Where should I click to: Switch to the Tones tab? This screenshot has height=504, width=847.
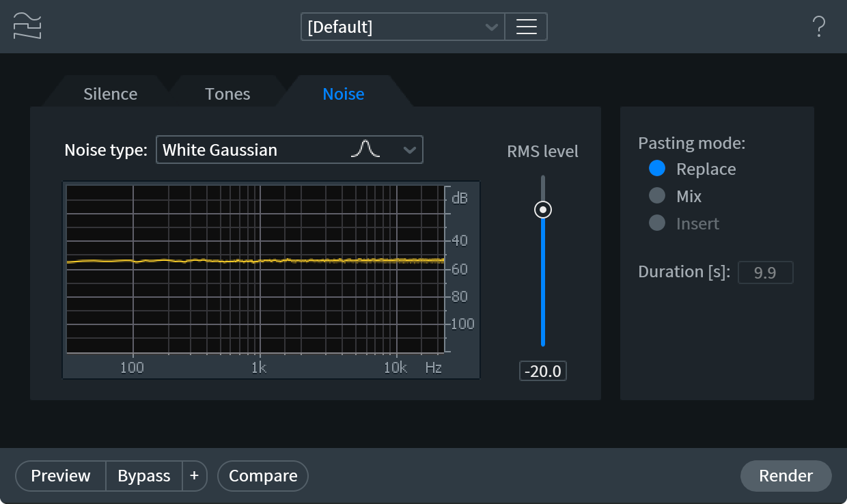[x=227, y=94]
